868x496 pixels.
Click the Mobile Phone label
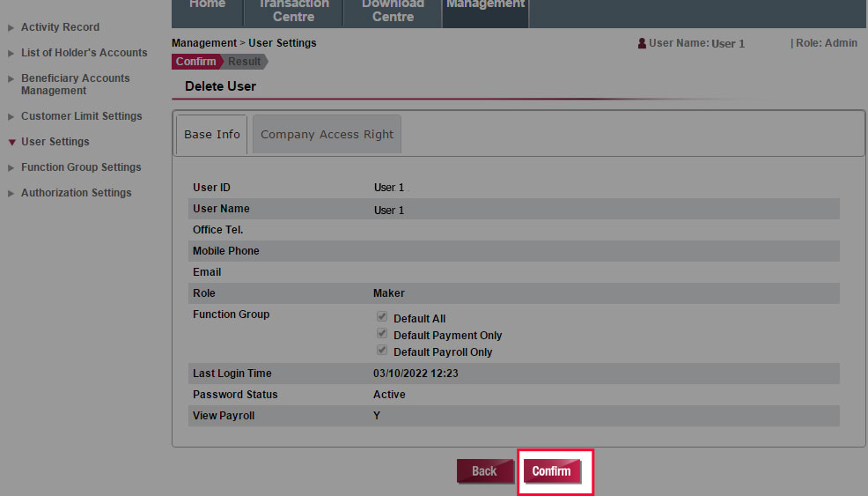point(226,250)
